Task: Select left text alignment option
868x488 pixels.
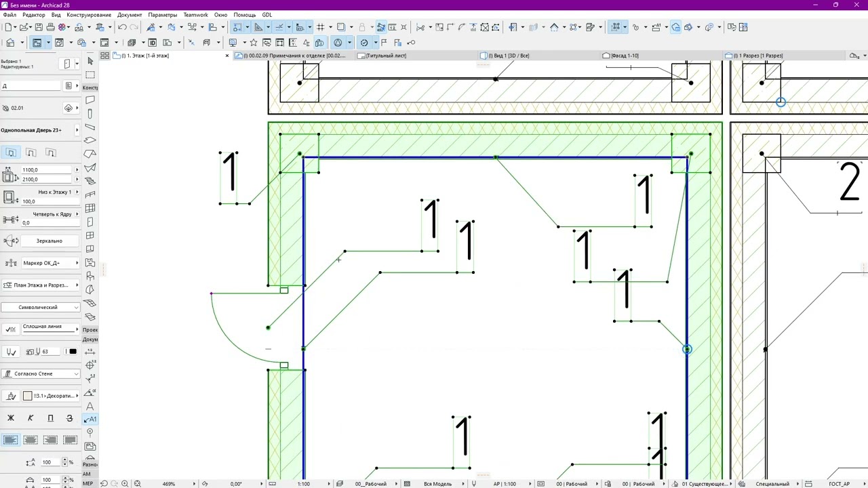Action: pos(11,440)
